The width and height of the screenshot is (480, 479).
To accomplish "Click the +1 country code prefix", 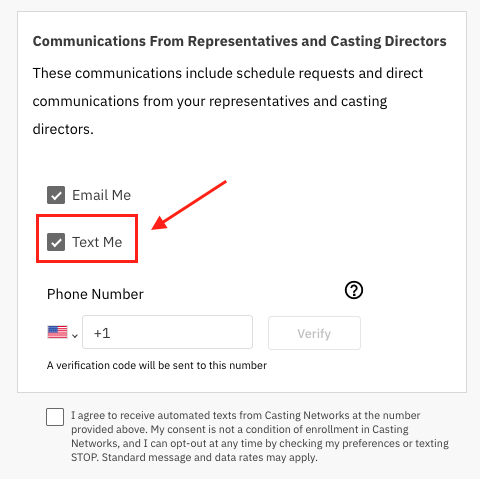I will click(x=102, y=333).
